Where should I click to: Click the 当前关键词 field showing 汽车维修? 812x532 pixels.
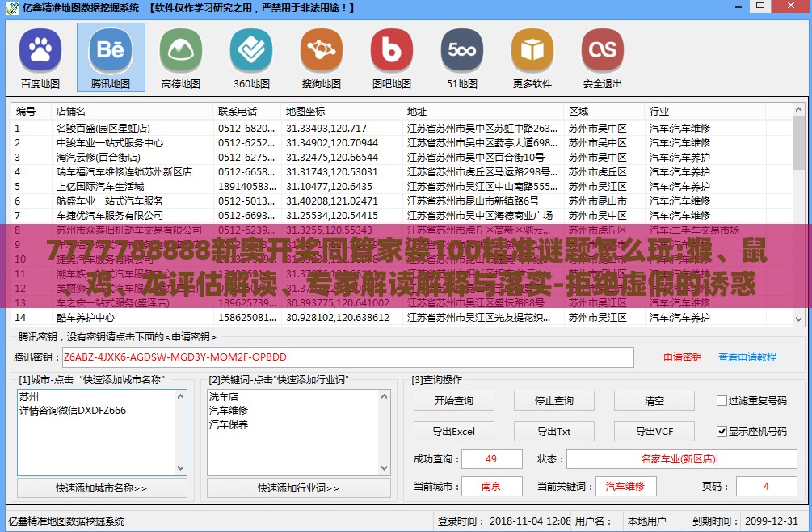[x=625, y=487]
